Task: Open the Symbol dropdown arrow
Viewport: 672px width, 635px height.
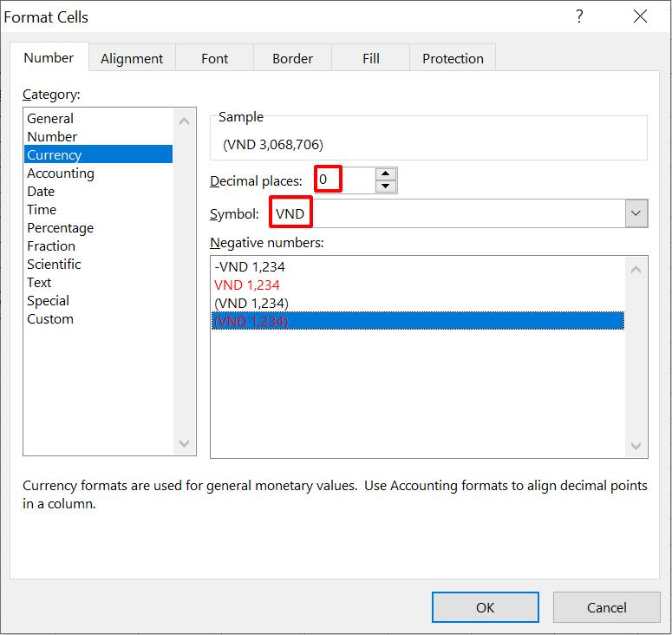Action: click(x=636, y=213)
